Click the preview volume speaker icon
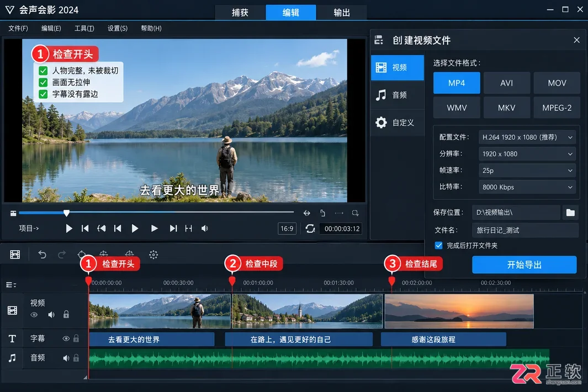This screenshot has width=588, height=392. point(204,229)
